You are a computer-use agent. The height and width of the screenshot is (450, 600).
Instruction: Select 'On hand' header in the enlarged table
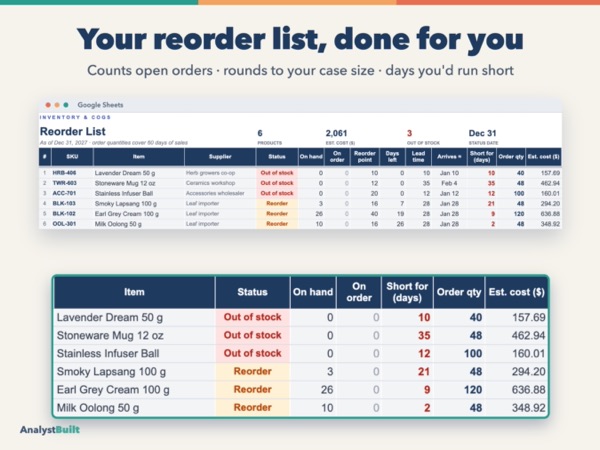(x=313, y=292)
